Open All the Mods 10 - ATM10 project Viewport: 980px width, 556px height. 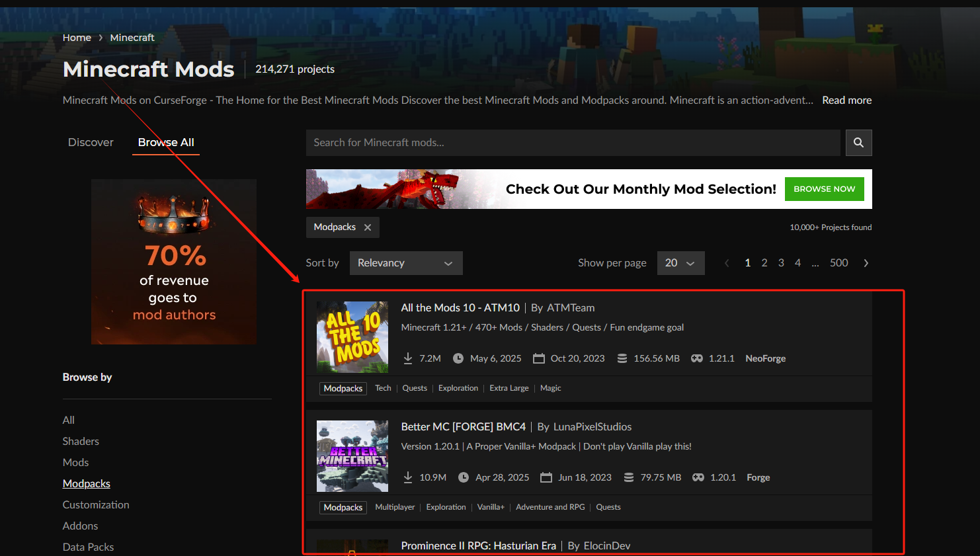click(x=460, y=307)
